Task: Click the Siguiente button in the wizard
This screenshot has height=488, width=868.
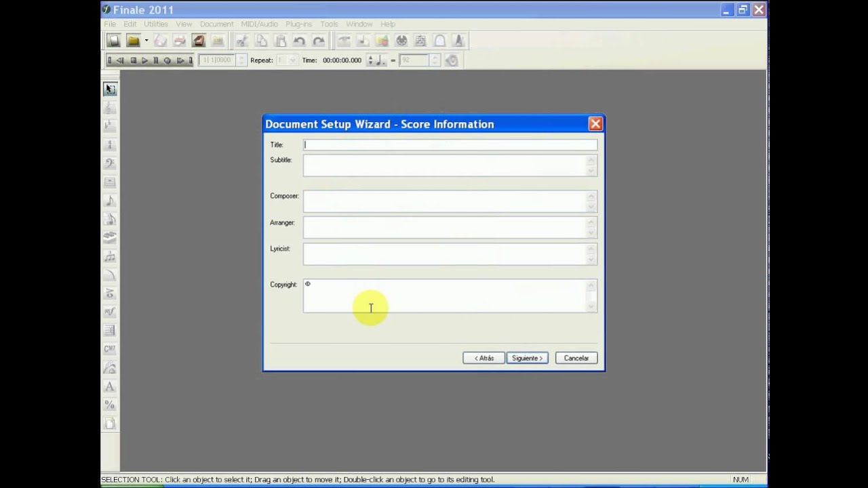Action: [528, 358]
